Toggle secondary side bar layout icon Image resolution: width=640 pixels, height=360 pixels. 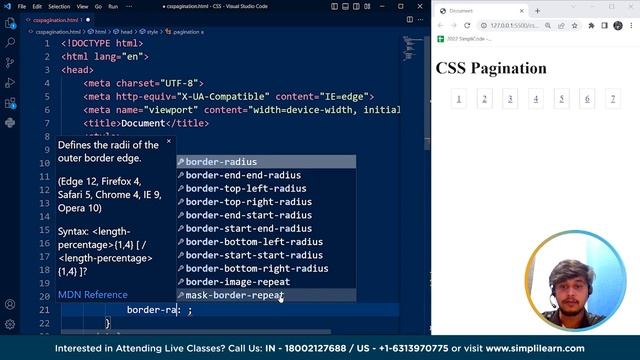pyautogui.click(x=356, y=7)
